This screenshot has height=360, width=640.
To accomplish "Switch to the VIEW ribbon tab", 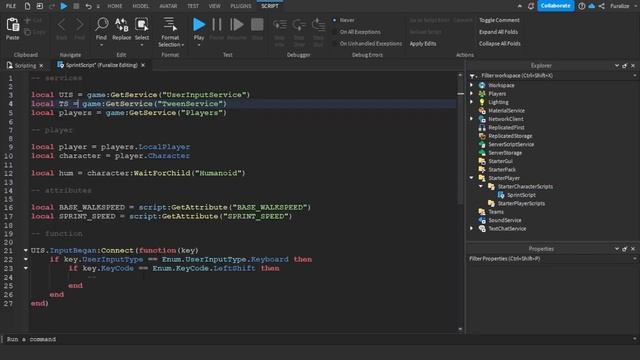I will tap(214, 6).
